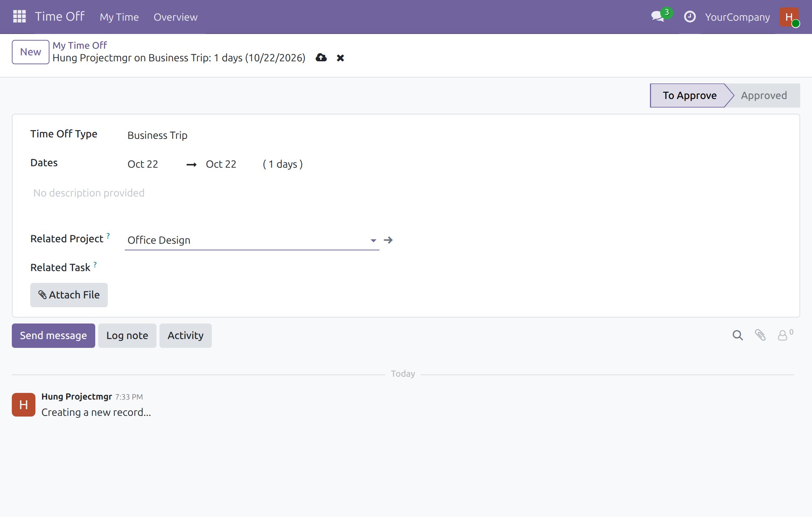Image resolution: width=812 pixels, height=517 pixels.
Task: Click the Hung Projectmgr author name
Action: pyautogui.click(x=76, y=397)
